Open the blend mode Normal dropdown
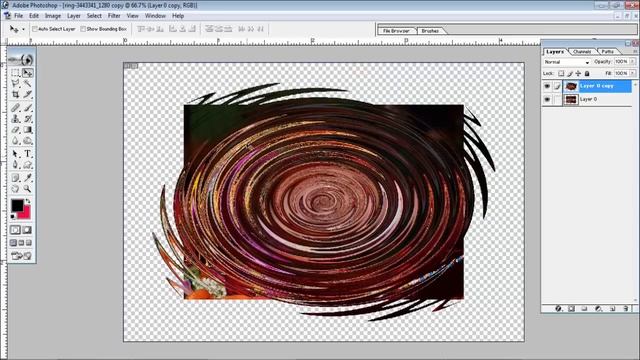Viewport: 640px width, 360px height. point(567,62)
